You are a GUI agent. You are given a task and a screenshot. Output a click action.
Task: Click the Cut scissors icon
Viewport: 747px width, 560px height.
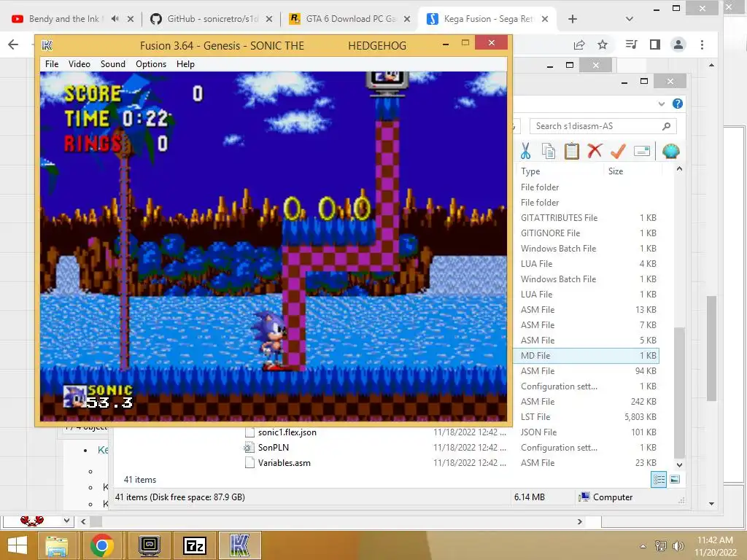pyautogui.click(x=525, y=151)
